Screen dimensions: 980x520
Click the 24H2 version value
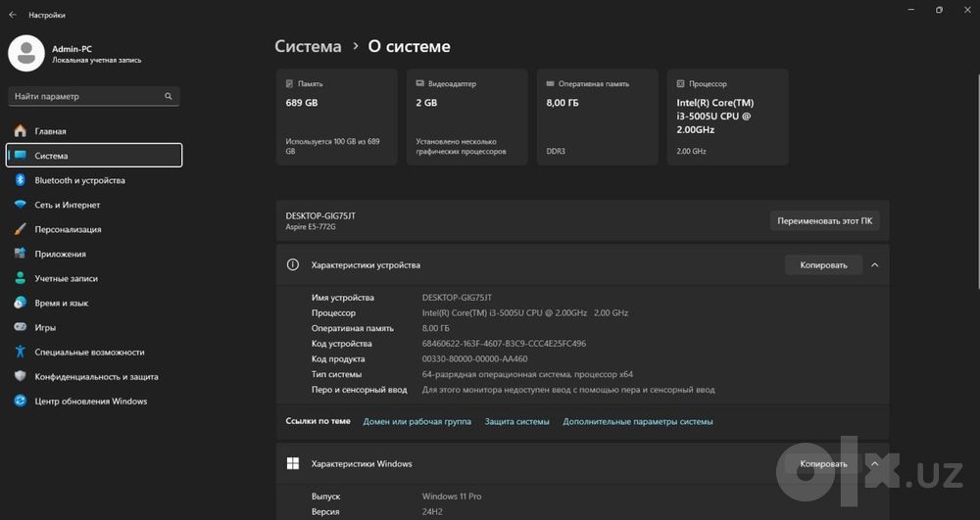pyautogui.click(x=432, y=512)
